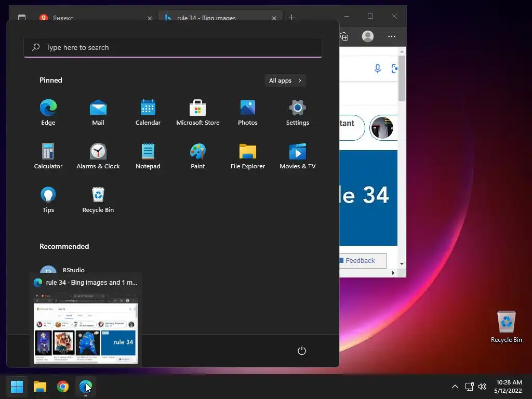Open Microsoft Store
Image resolution: width=532 pixels, height=399 pixels.
tap(198, 113)
